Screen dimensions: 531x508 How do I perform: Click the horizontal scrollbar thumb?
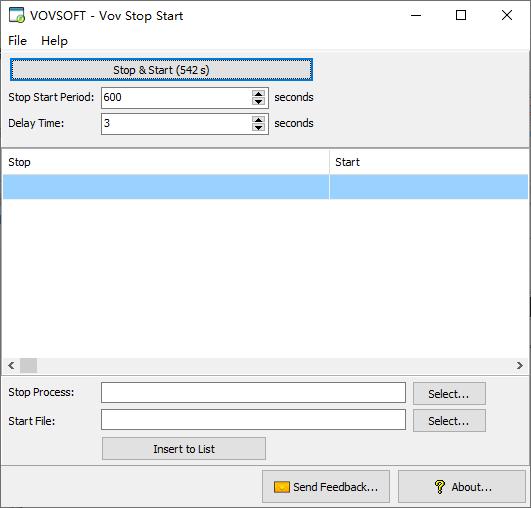[28, 365]
